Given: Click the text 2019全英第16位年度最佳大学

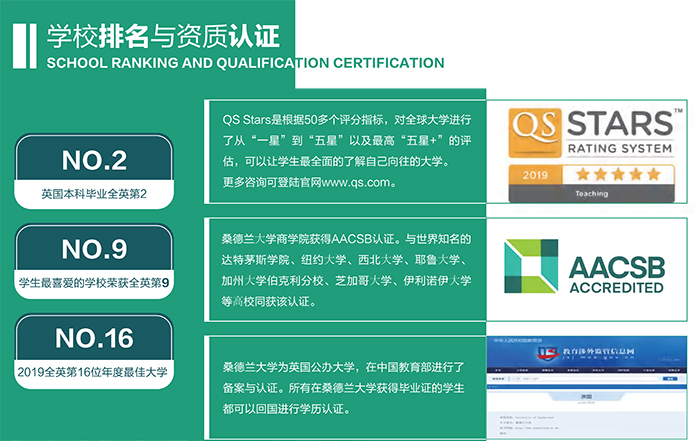Looking at the screenshot, I should (92, 372).
